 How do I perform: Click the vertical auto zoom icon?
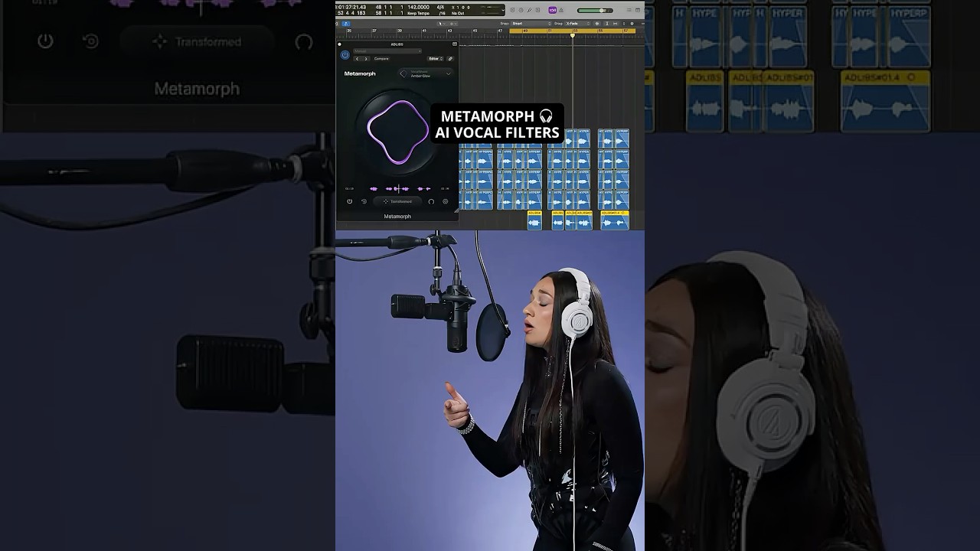pyautogui.click(x=607, y=24)
